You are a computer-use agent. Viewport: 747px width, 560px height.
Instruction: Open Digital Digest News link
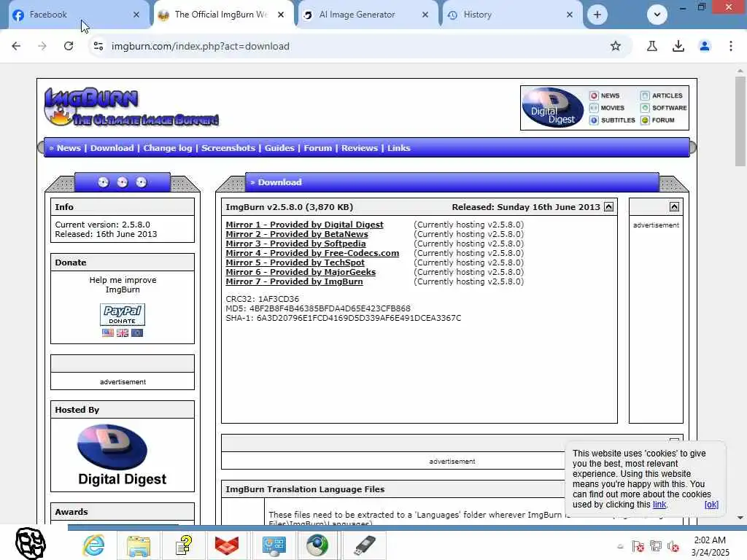coord(605,96)
